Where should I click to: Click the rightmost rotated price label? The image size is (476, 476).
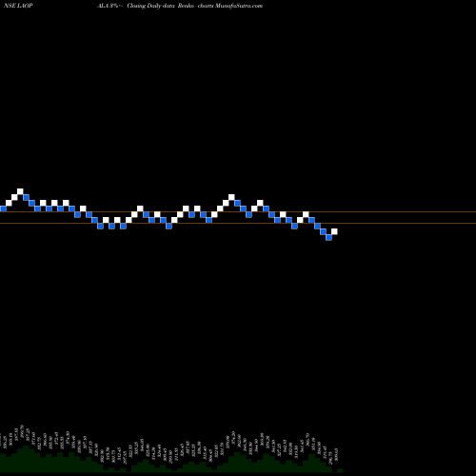pos(337,454)
